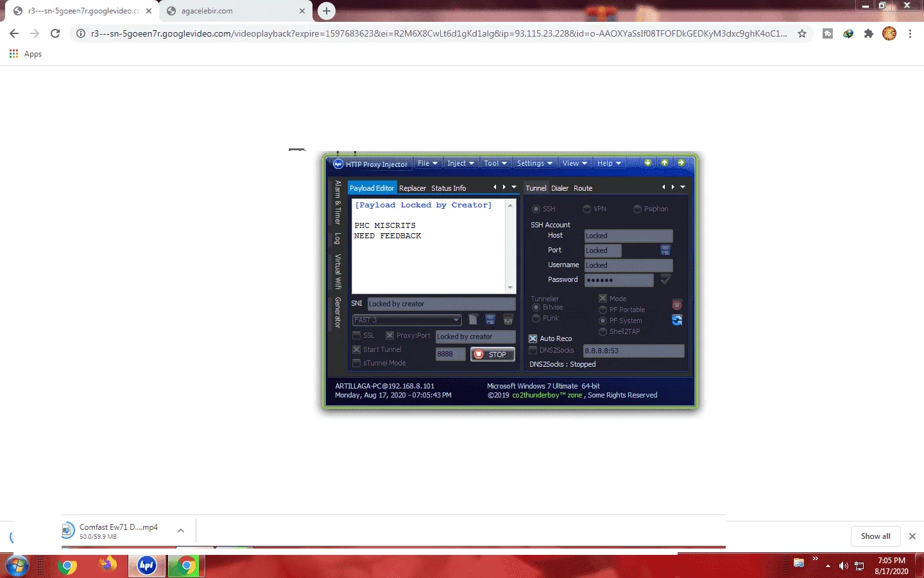Click Show all downloads button

tap(875, 536)
